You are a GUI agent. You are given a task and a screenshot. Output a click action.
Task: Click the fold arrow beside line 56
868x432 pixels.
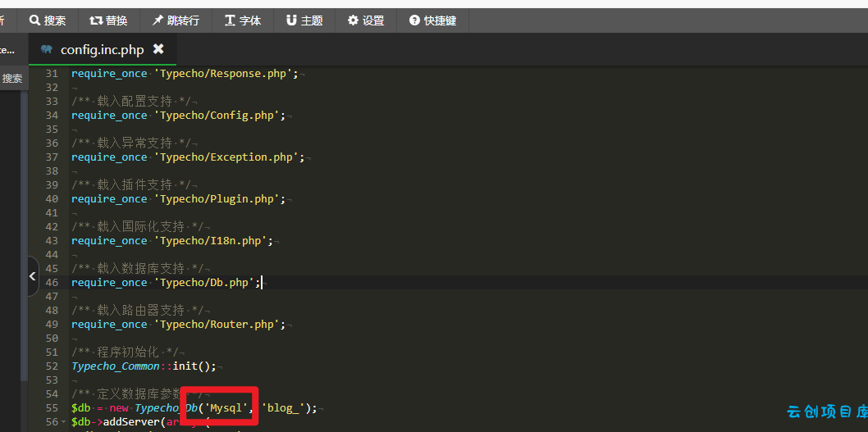(x=62, y=422)
